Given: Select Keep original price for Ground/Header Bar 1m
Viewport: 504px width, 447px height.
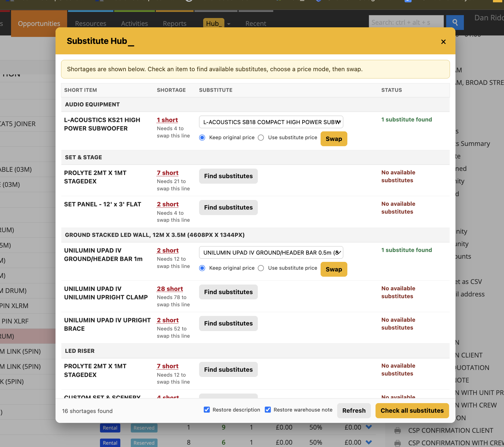Looking at the screenshot, I should pyautogui.click(x=202, y=268).
